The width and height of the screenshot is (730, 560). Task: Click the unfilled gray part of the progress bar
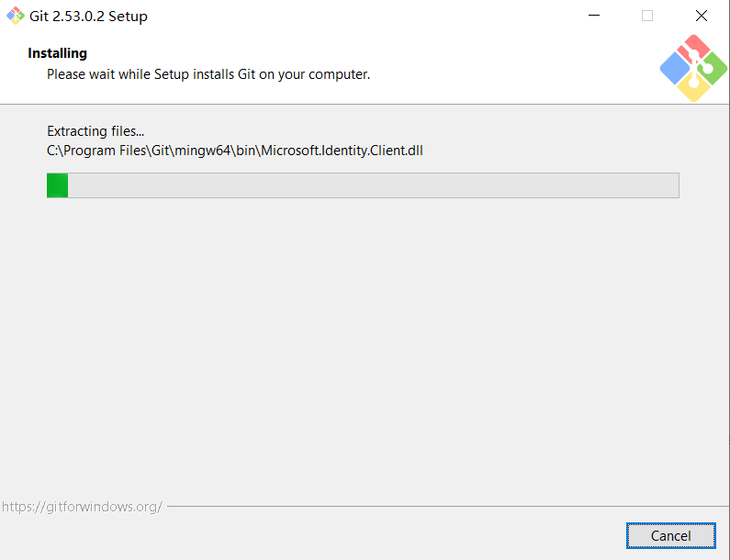pos(367,185)
